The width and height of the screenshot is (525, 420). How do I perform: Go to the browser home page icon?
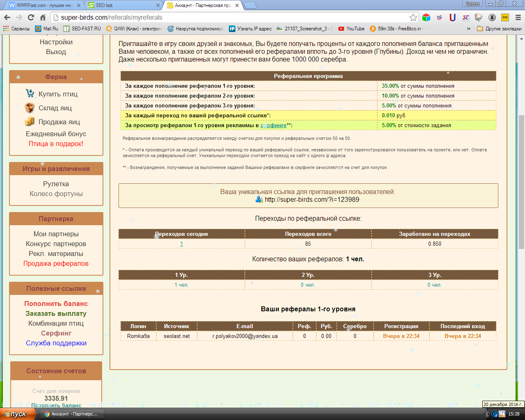click(x=43, y=17)
